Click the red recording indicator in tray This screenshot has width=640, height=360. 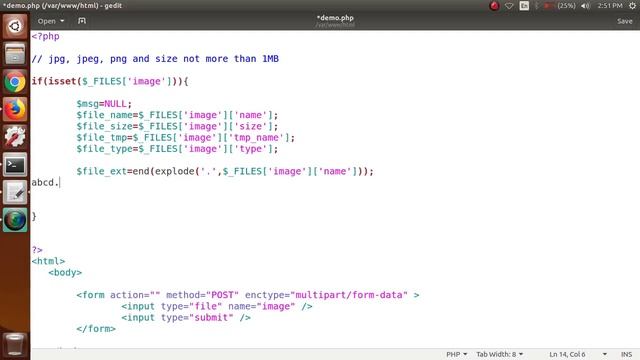coord(494,6)
